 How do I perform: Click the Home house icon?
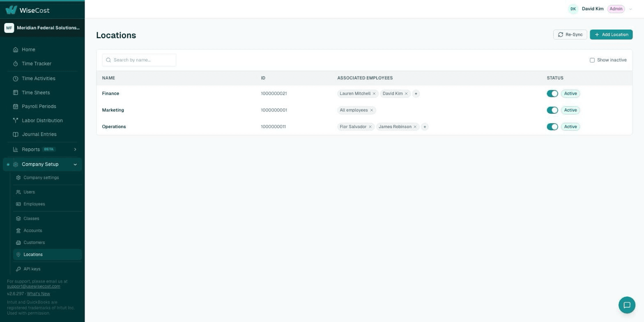pos(16,50)
